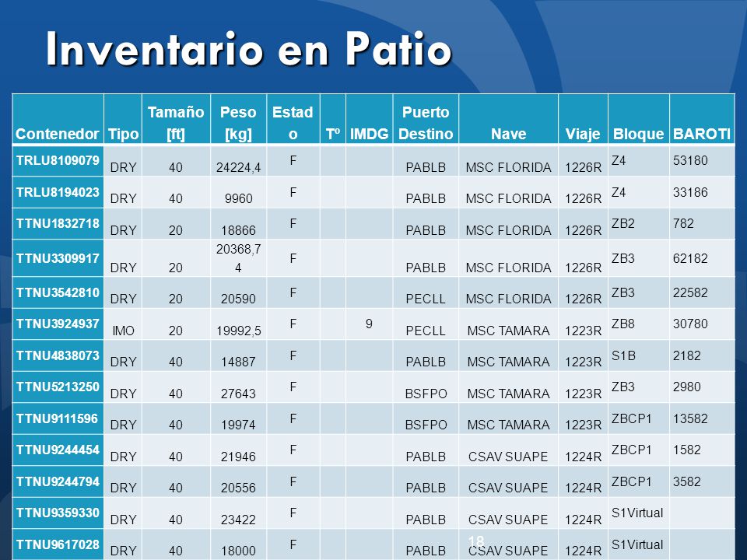This screenshot has height=560, width=747.
Task: Select weight value 18866
Action: tap(238, 230)
